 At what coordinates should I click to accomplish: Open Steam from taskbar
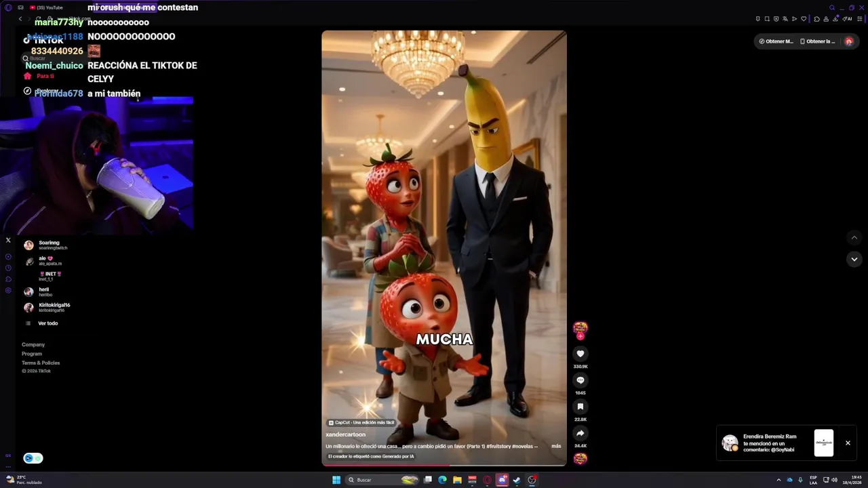pyautogui.click(x=517, y=480)
